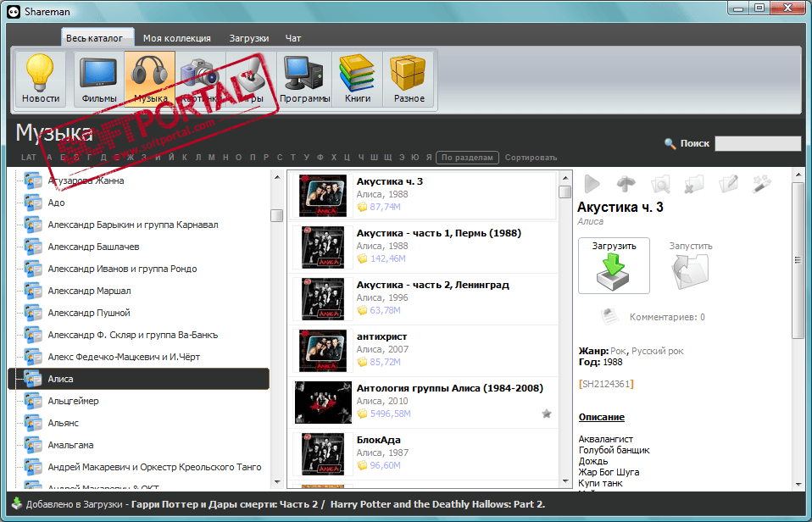The image size is (812, 522).
Task: Click the star icon on Антология album
Action: point(547,414)
